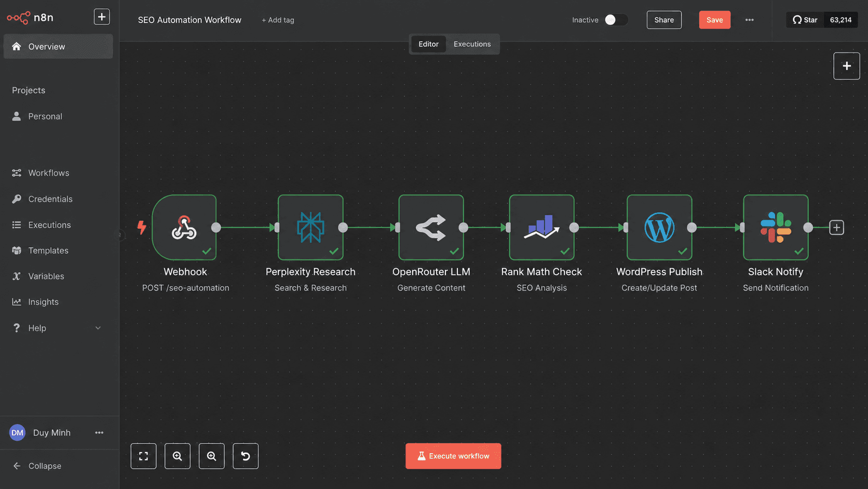Screen dimensions: 868x489
Task: Click the 'Send Notification' subtitle
Action: (776, 288)
